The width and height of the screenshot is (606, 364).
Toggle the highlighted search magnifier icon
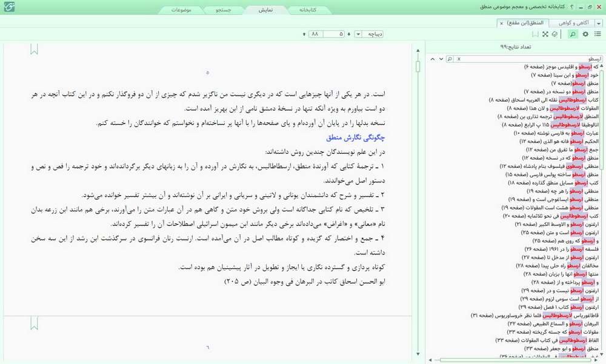click(573, 34)
